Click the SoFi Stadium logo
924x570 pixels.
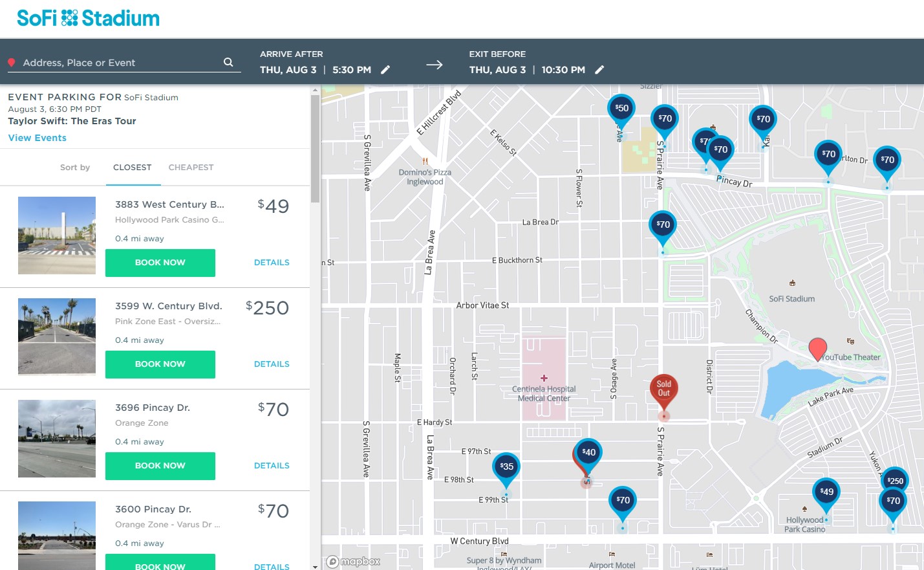[x=89, y=18]
